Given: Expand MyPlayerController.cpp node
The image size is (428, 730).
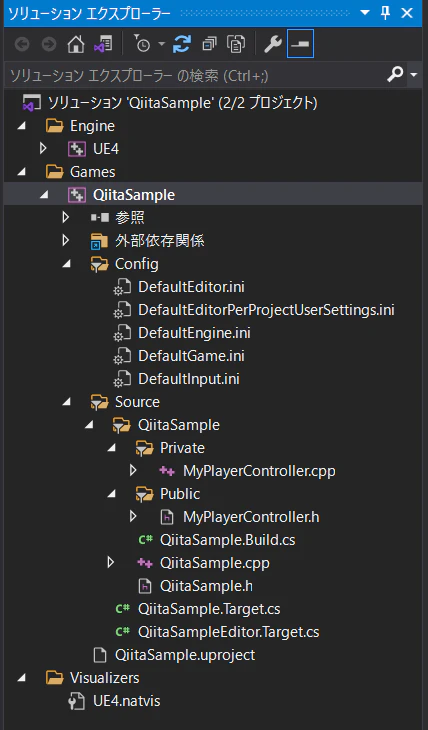Looking at the screenshot, I should tap(133, 470).
